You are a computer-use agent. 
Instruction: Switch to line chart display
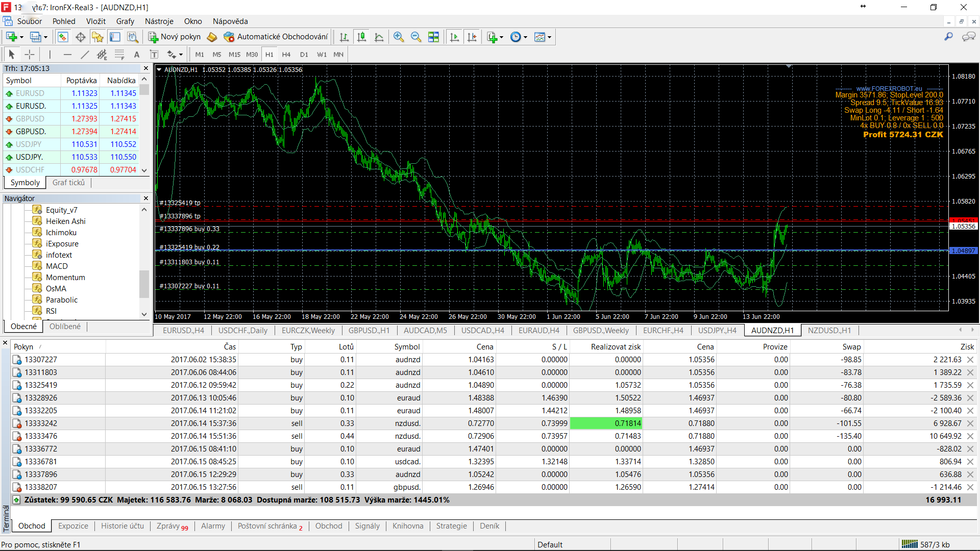click(379, 37)
